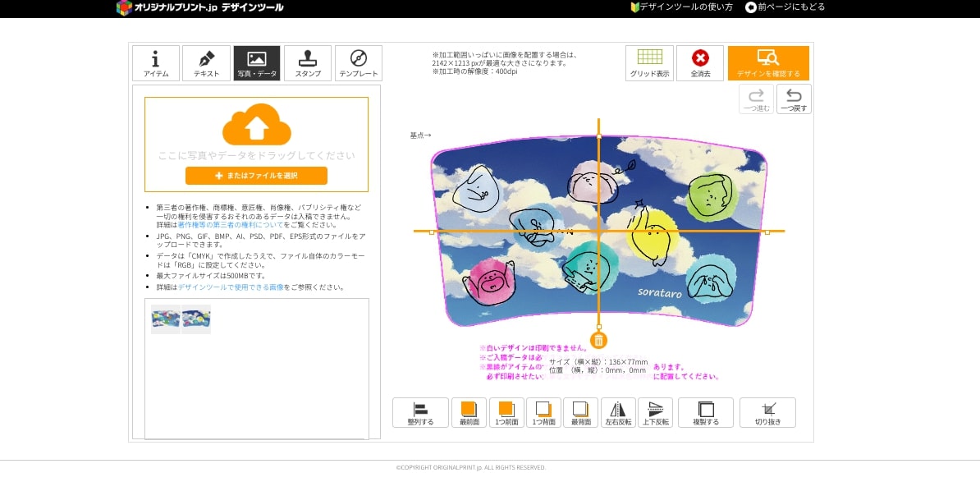The width and height of the screenshot is (980, 491).
Task: Move object 1つ前面 forward
Action: 506,413
